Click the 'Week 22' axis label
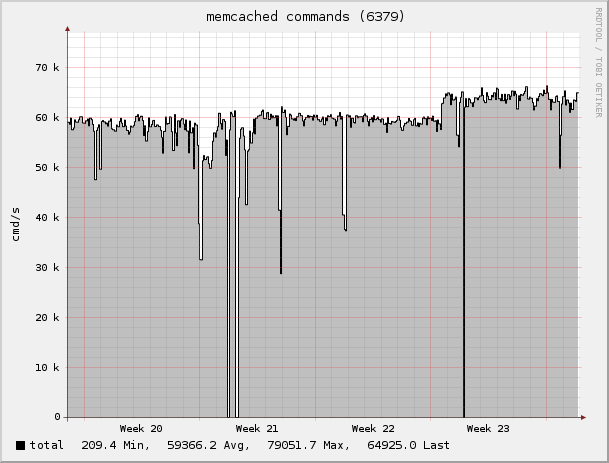 pyautogui.click(x=373, y=429)
